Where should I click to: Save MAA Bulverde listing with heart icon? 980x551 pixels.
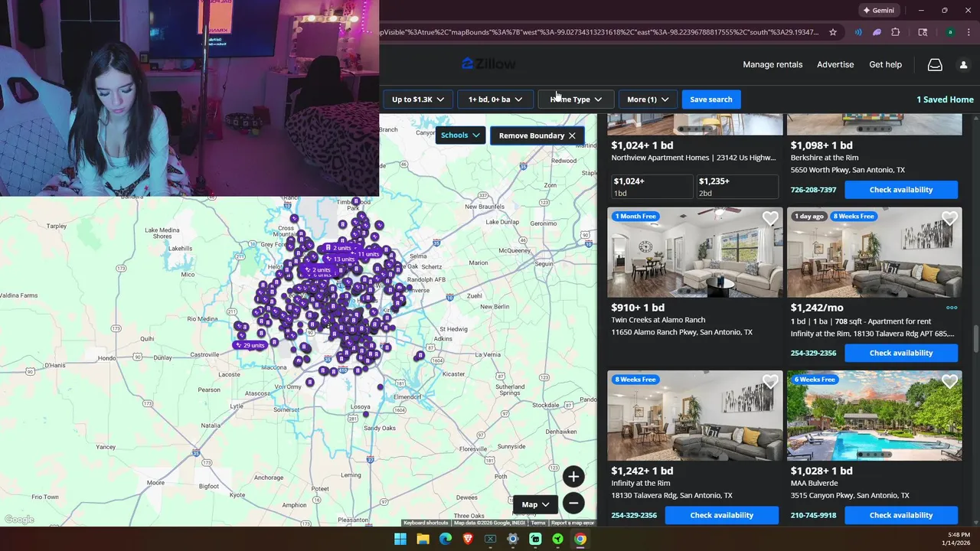[x=949, y=382]
